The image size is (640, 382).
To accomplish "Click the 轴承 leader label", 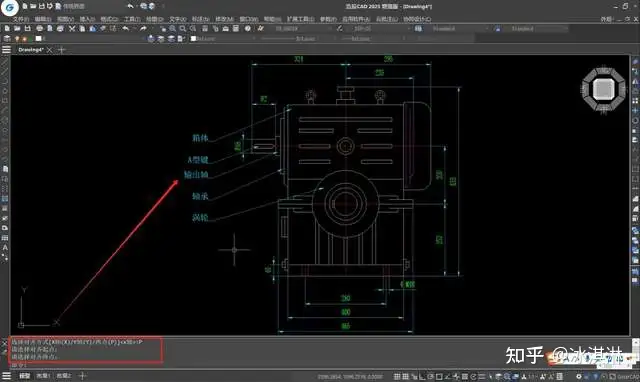I will coord(200,196).
